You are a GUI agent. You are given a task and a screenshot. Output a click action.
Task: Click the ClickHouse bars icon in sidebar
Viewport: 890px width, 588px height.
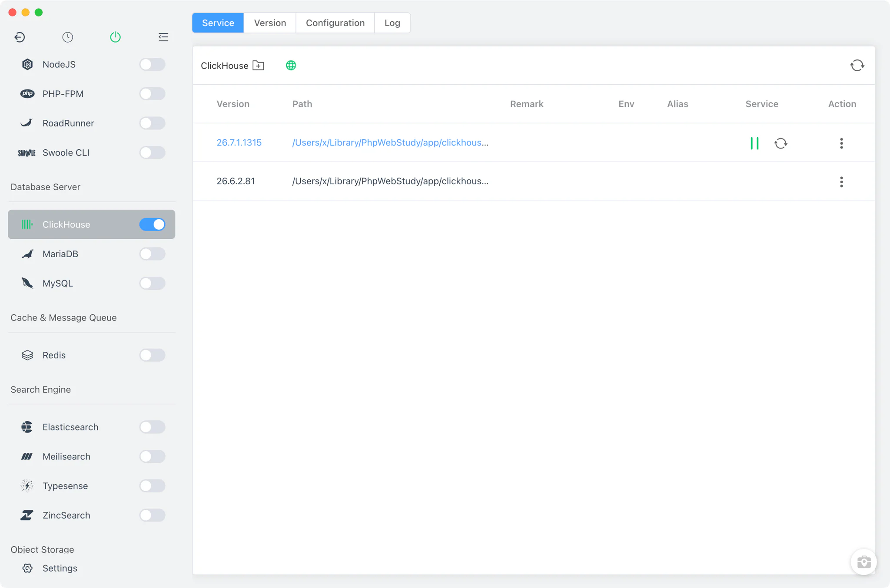(27, 225)
